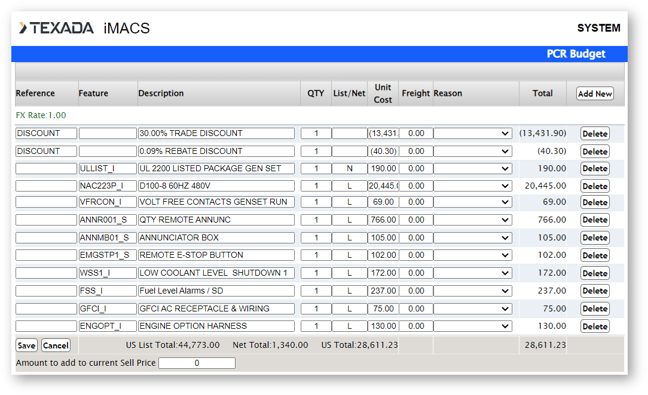Cancel the budget changes

56,345
